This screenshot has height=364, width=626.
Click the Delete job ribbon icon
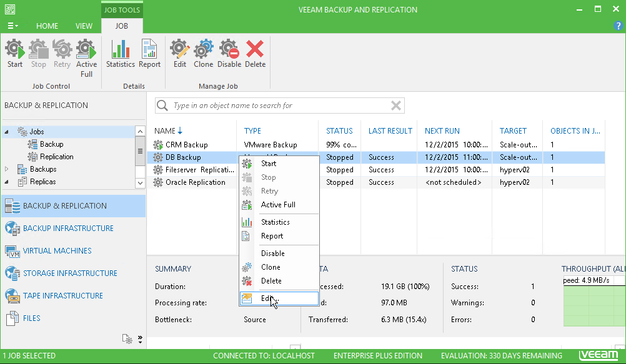pyautogui.click(x=255, y=54)
